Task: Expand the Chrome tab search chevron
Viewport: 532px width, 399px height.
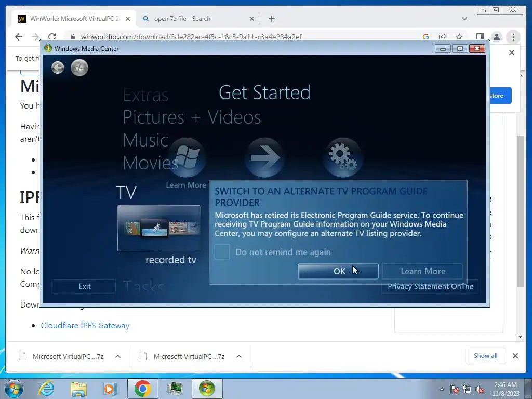Action: point(464,19)
